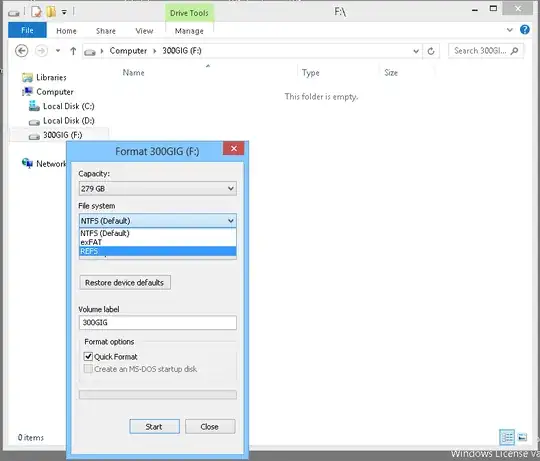This screenshot has width=540, height=461.
Task: Click the drive icon in title bar
Action: click(x=14, y=13)
